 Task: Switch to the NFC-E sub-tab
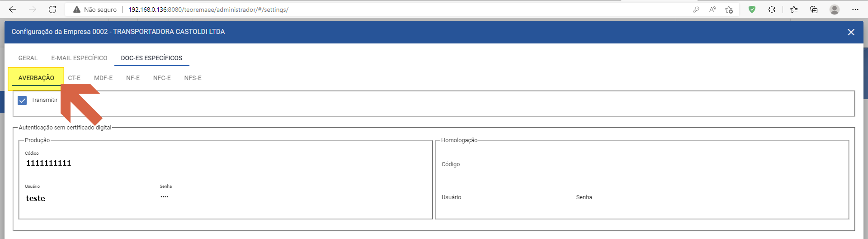162,78
